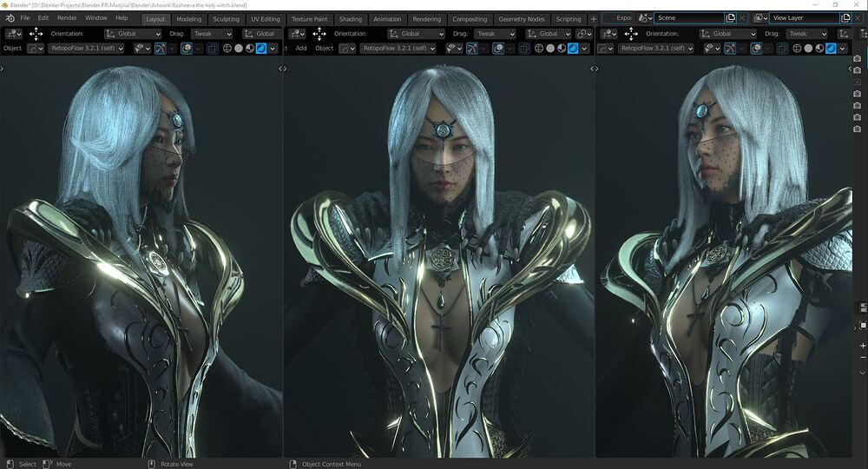Set rendered shading in left viewport
Screen dimensions: 868x469
tap(260, 48)
